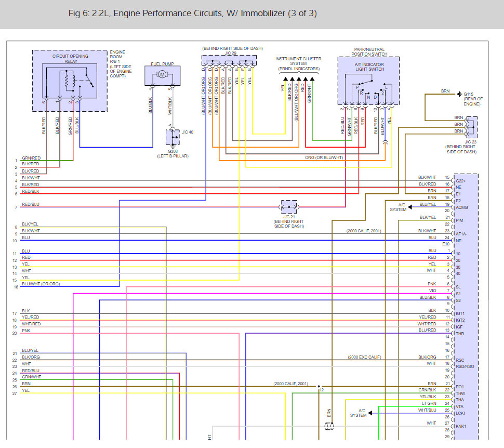Click the I2 splice point on BRN wire
The height and width of the screenshot is (448, 504).
pos(319,387)
